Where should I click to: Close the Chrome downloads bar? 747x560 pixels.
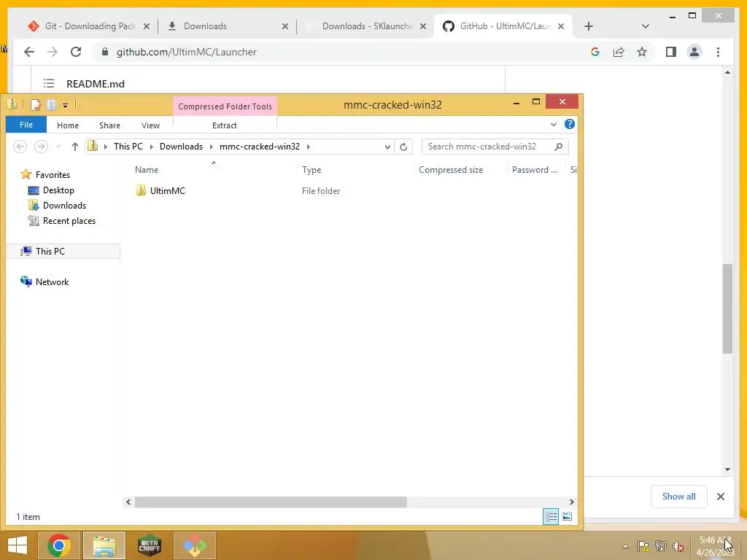click(721, 497)
